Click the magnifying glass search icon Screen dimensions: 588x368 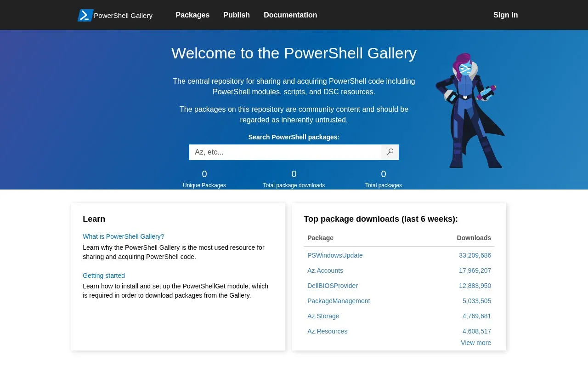click(x=390, y=152)
